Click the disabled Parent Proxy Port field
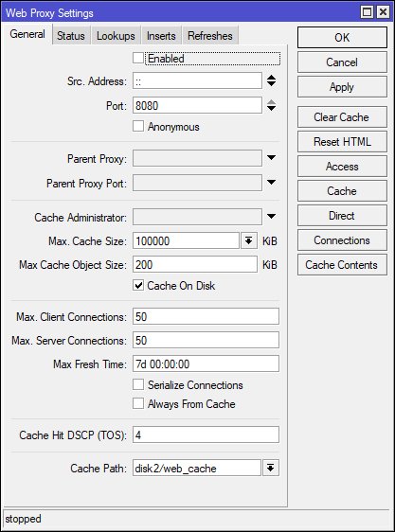The width and height of the screenshot is (395, 532). pyautogui.click(x=197, y=183)
